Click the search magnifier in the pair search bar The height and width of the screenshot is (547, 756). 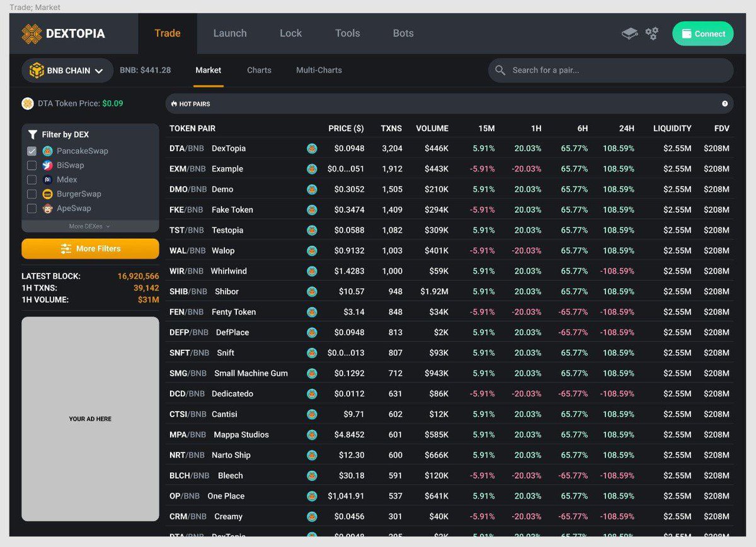(x=501, y=70)
